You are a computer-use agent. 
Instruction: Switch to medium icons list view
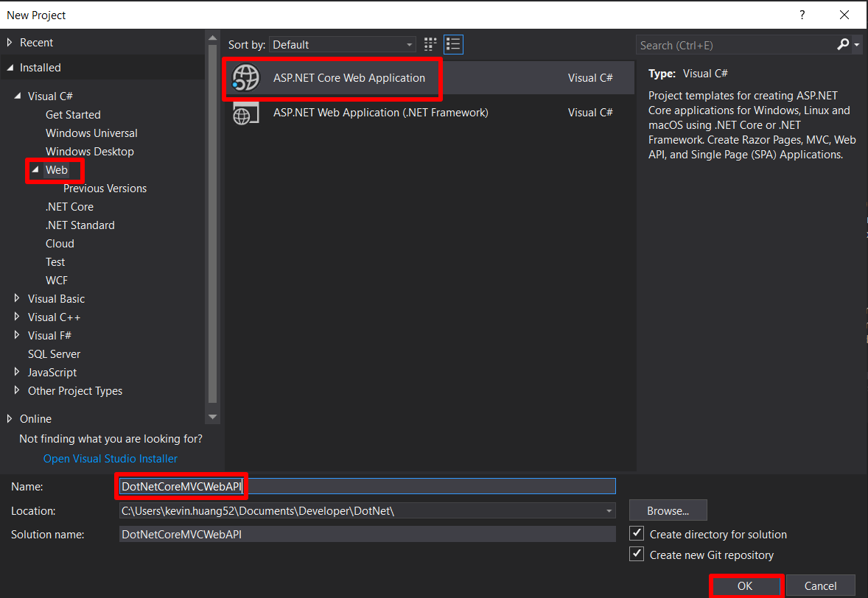pyautogui.click(x=453, y=44)
